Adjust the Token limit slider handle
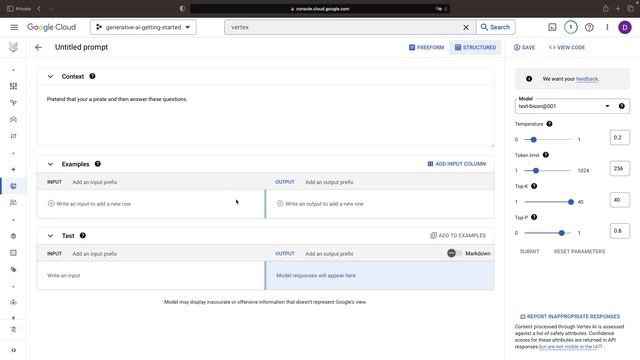The image size is (640, 360). [x=536, y=171]
